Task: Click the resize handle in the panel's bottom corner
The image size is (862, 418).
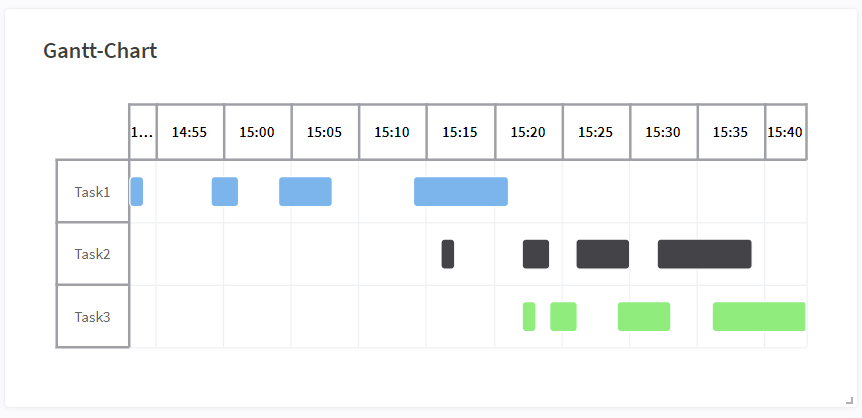Action: [850, 400]
